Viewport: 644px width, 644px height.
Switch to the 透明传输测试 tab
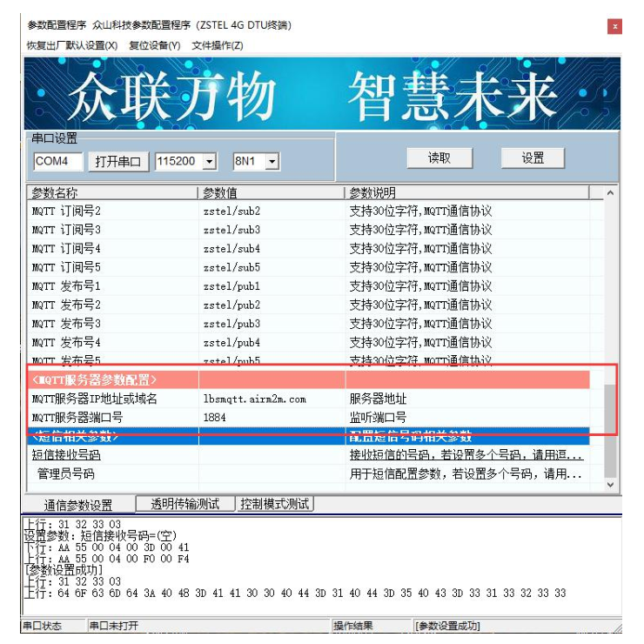(185, 504)
